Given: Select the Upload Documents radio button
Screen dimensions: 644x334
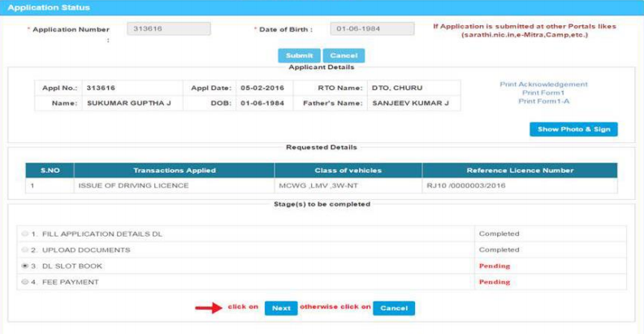Looking at the screenshot, I should tap(24, 249).
